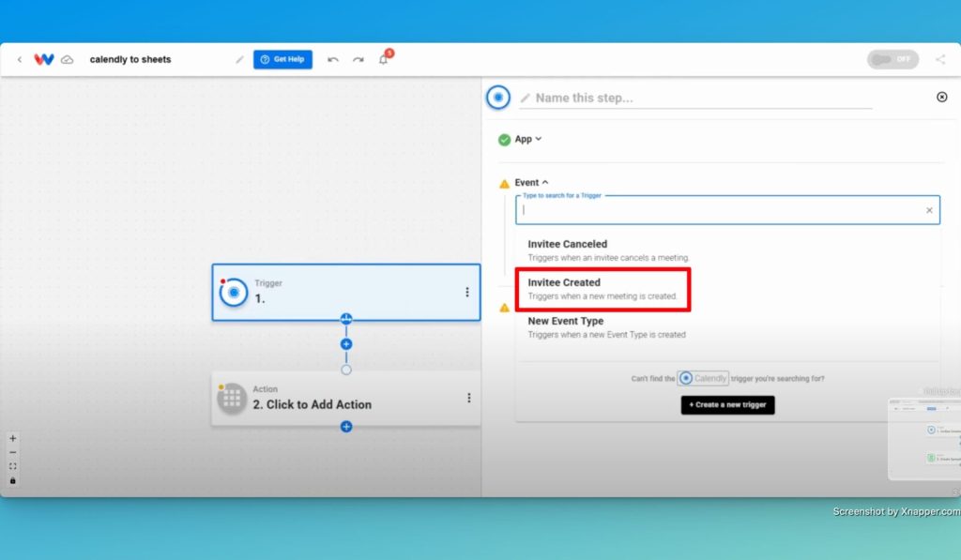Image resolution: width=961 pixels, height=560 pixels.
Task: Open Trigger step three-dot menu
Action: pos(467,293)
